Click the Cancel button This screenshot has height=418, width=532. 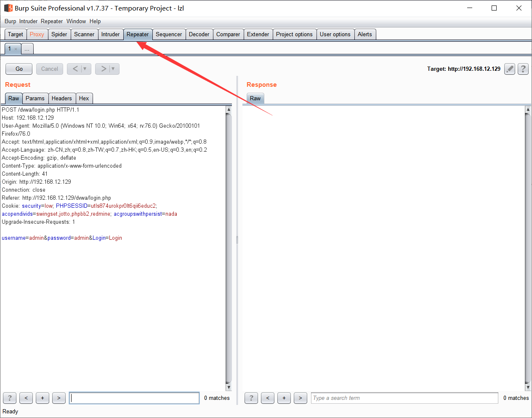[x=50, y=69]
